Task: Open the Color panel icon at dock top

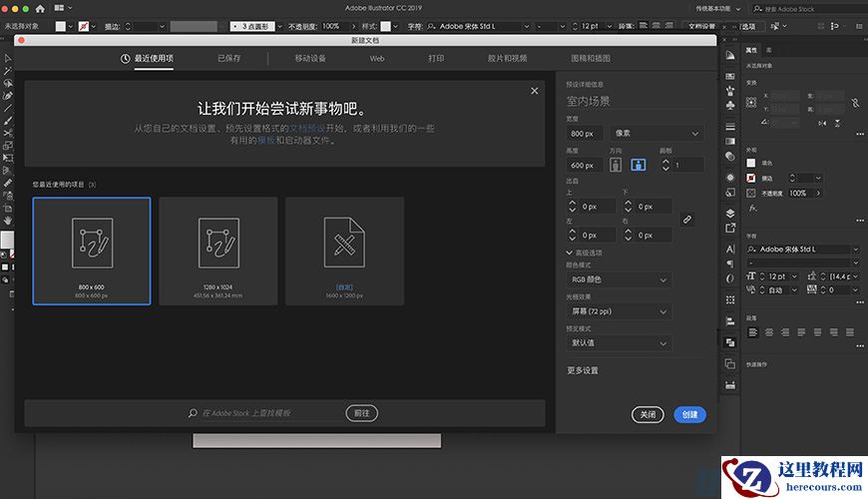Action: coord(730,55)
